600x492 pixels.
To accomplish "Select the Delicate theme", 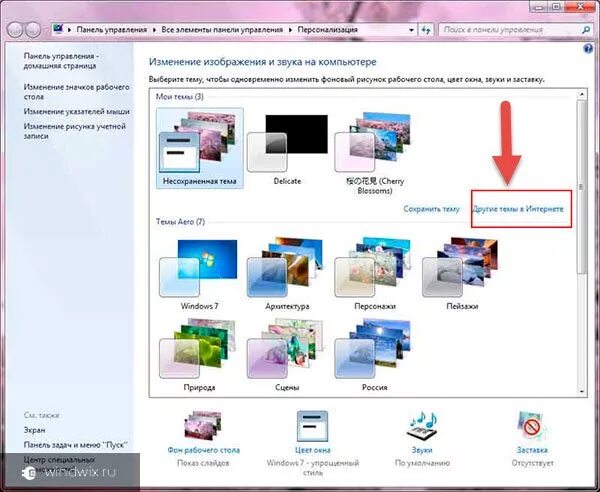I will [287, 150].
